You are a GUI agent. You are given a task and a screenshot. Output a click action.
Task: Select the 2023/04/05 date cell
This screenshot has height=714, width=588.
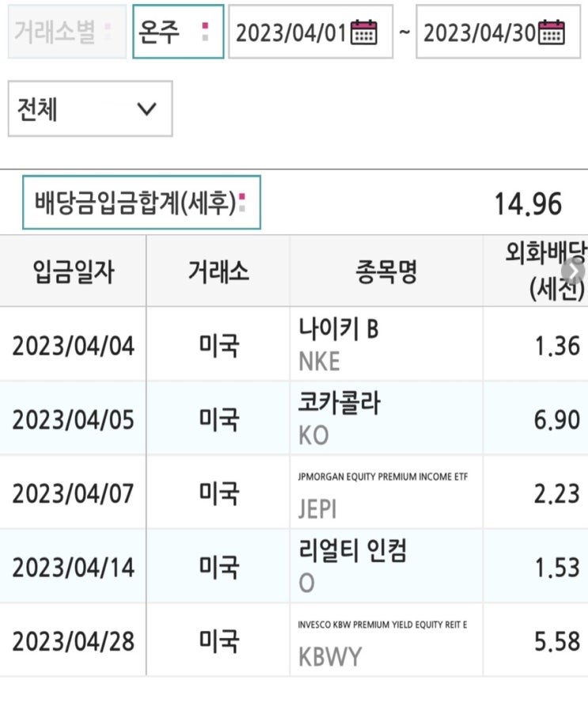[x=74, y=419]
